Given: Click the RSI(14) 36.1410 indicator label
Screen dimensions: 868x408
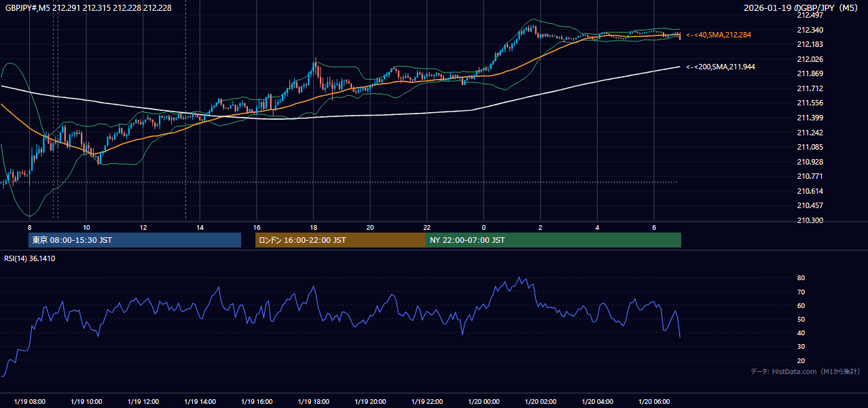Looking at the screenshot, I should [30, 258].
